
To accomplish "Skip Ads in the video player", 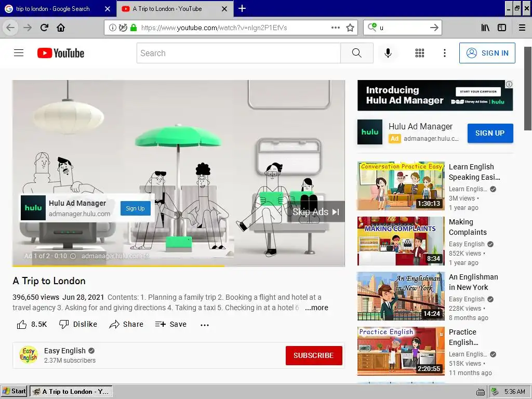I will (316, 212).
